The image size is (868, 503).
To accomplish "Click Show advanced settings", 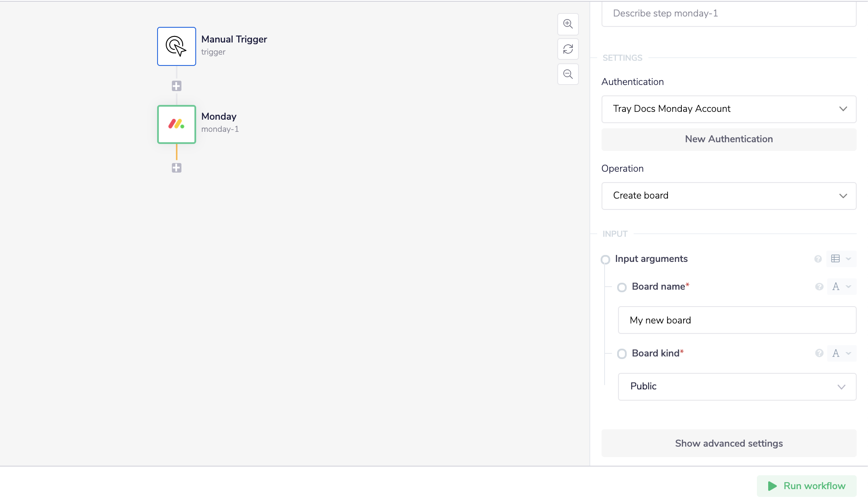I will (729, 443).
